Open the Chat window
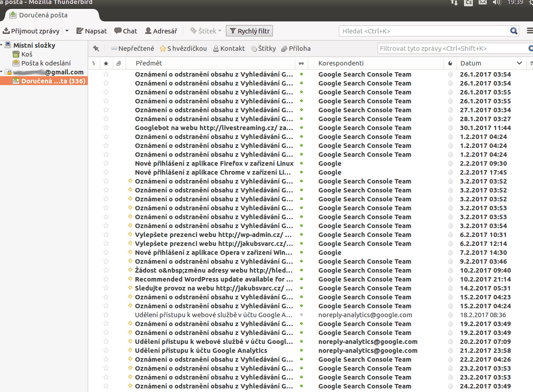This screenshot has width=533, height=392. (126, 31)
